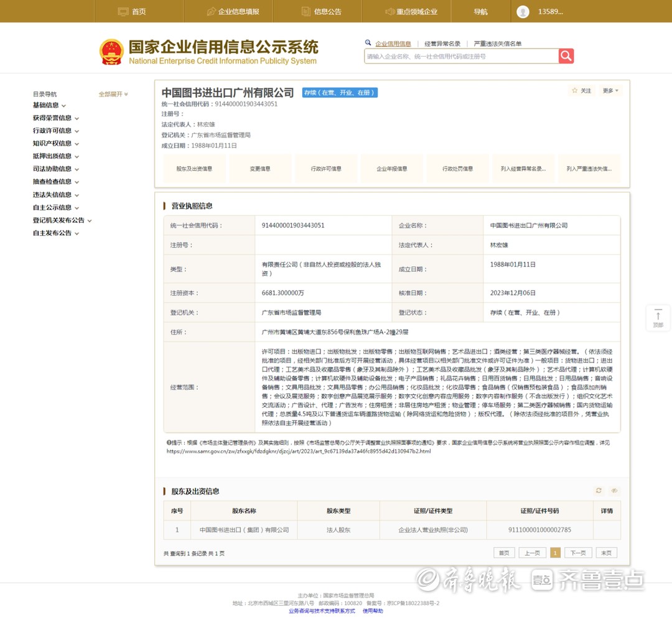Viewport: 672px width, 622px height.
Task: Expand 获得荣誉信息 in sidebar
Action: 56,118
